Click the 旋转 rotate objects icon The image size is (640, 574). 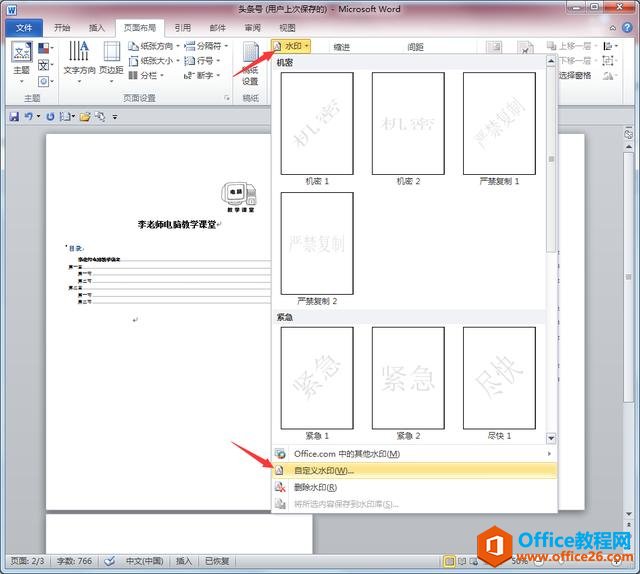610,76
